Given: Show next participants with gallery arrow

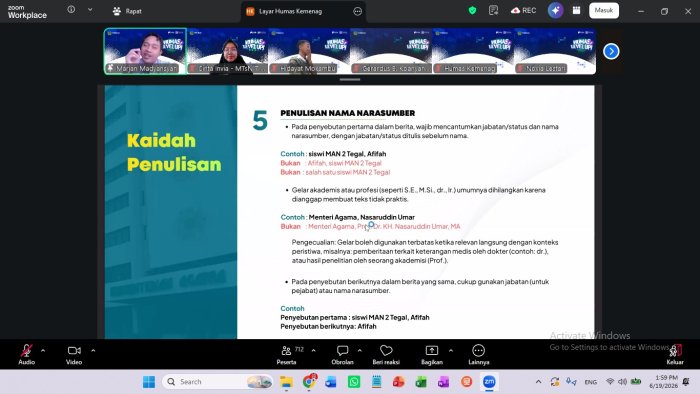Looking at the screenshot, I should (x=611, y=51).
